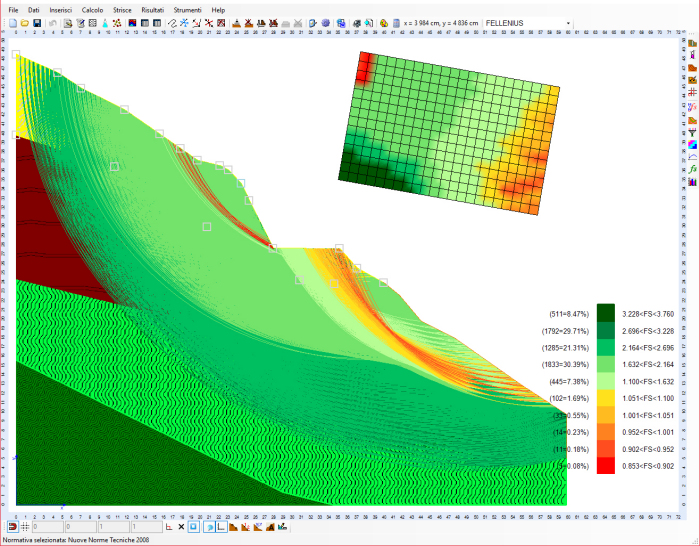Open the Strumenti menu
700x546 pixels.
(x=187, y=9)
